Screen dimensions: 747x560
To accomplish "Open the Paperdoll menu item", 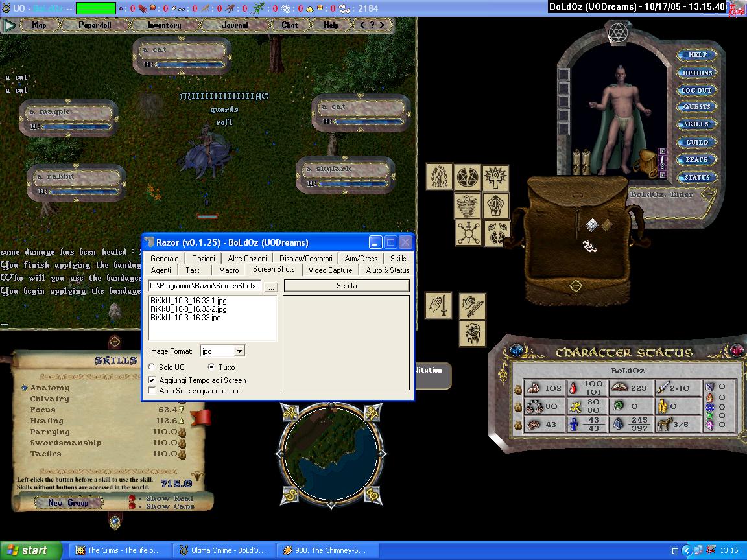I will 95,25.
